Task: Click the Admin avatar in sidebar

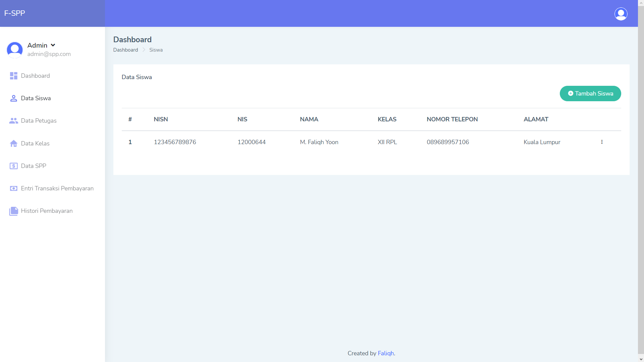Action: click(x=15, y=50)
